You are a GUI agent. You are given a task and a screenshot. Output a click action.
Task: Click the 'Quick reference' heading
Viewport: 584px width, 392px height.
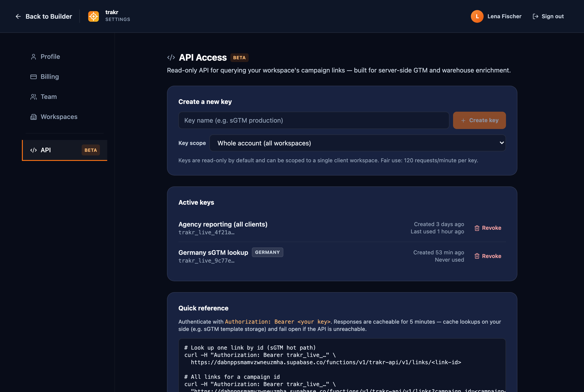coord(203,308)
